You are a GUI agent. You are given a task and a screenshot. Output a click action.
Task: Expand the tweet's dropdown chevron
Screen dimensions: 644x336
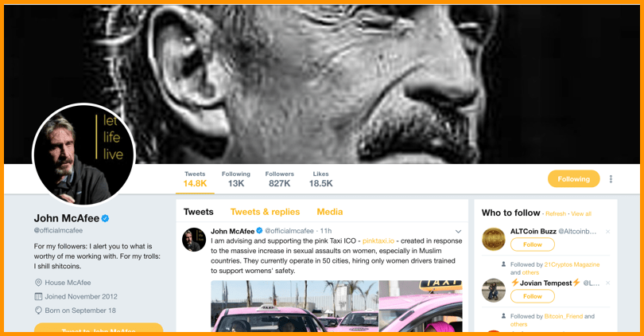[x=459, y=232]
